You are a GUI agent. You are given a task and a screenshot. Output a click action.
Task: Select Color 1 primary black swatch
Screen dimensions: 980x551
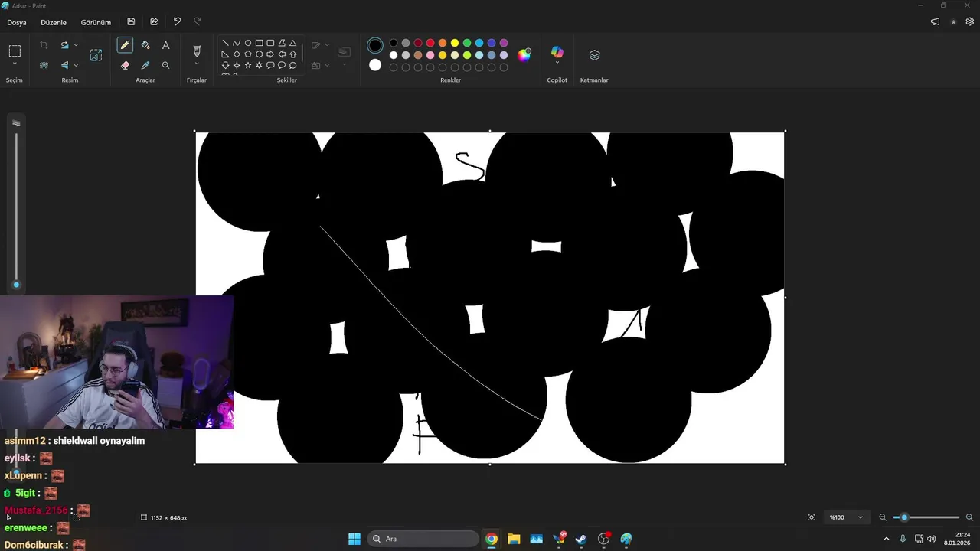click(x=374, y=46)
